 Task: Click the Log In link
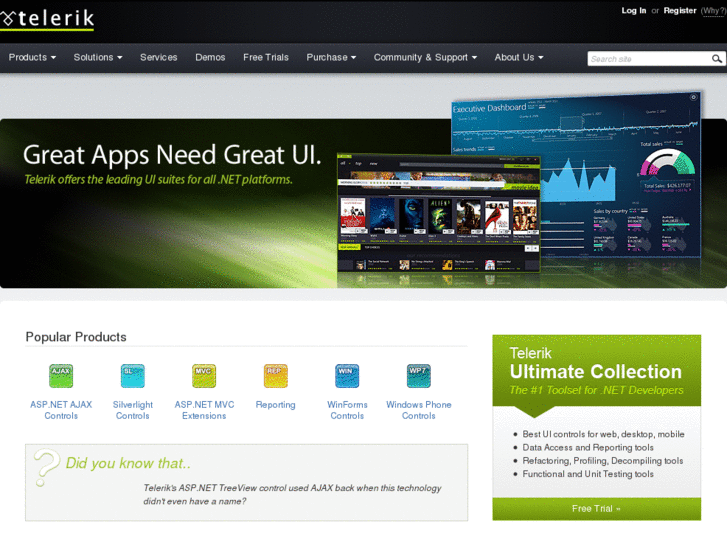[633, 11]
